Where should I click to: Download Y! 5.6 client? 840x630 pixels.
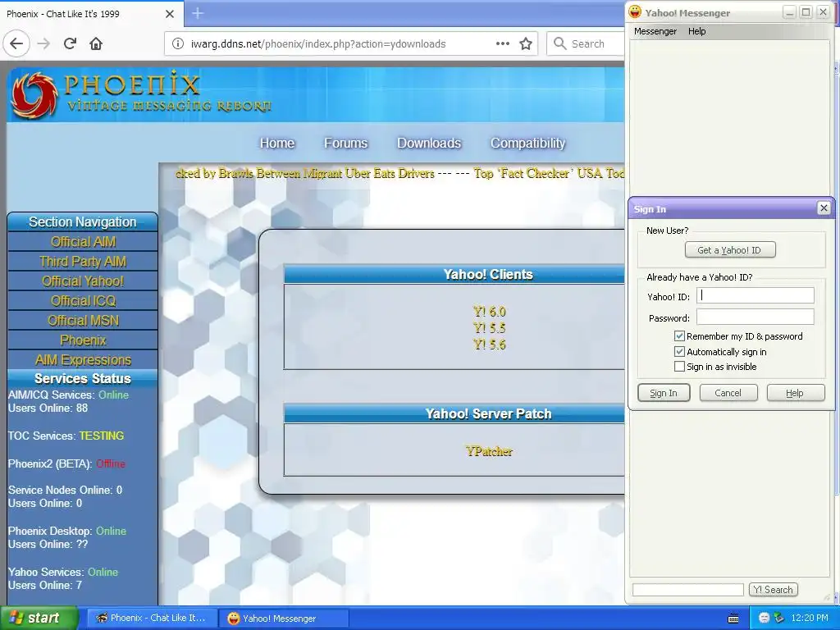(489, 345)
